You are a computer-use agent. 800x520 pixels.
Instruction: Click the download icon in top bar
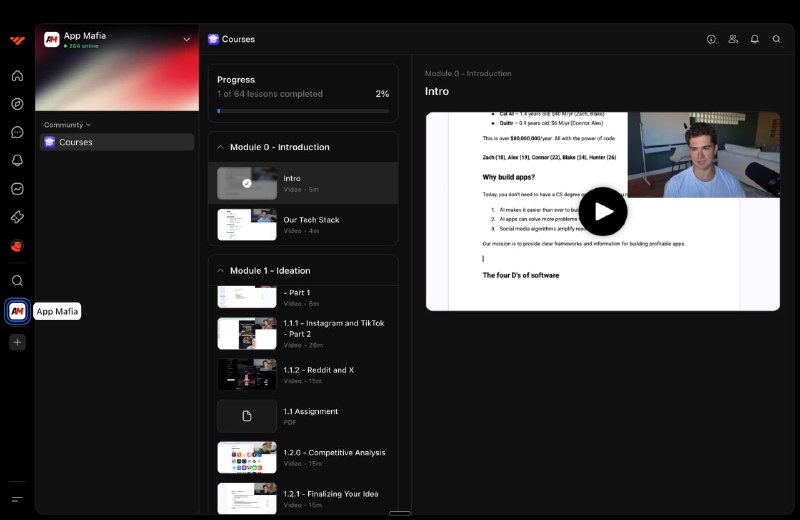tap(711, 39)
